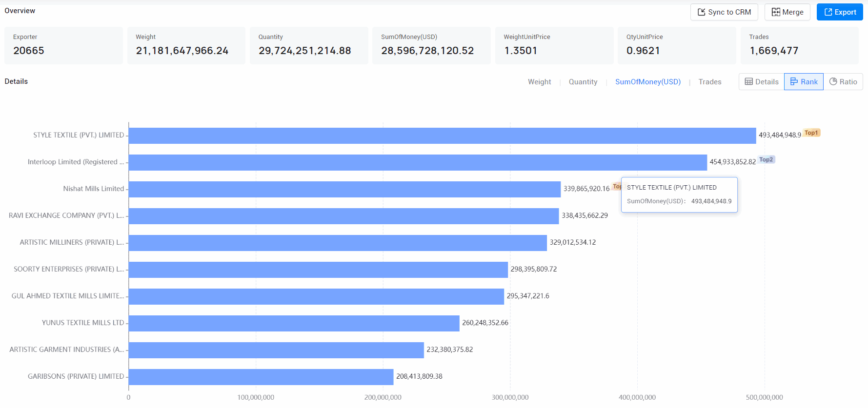Click the value label 454,933,852.82
The height and width of the screenshot is (408, 868).
click(x=733, y=162)
